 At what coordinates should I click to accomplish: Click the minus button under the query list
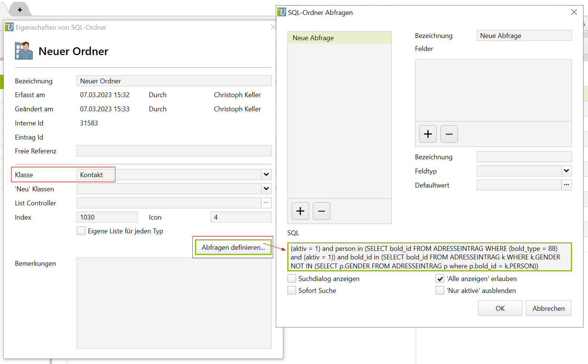pyautogui.click(x=322, y=211)
